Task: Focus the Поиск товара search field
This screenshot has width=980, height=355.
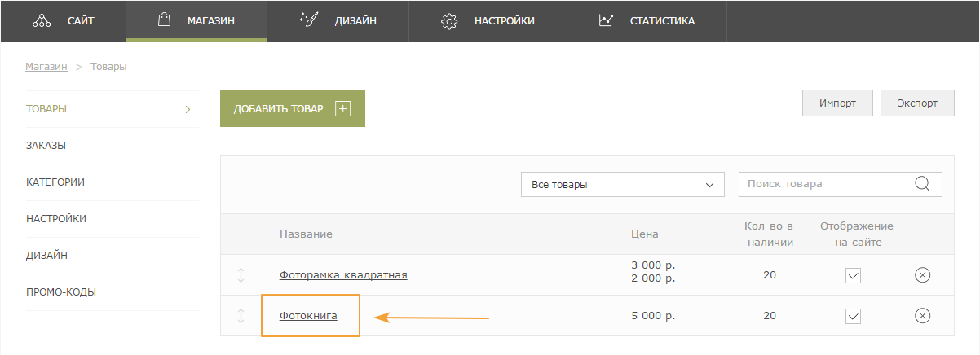Action: pyautogui.click(x=841, y=184)
